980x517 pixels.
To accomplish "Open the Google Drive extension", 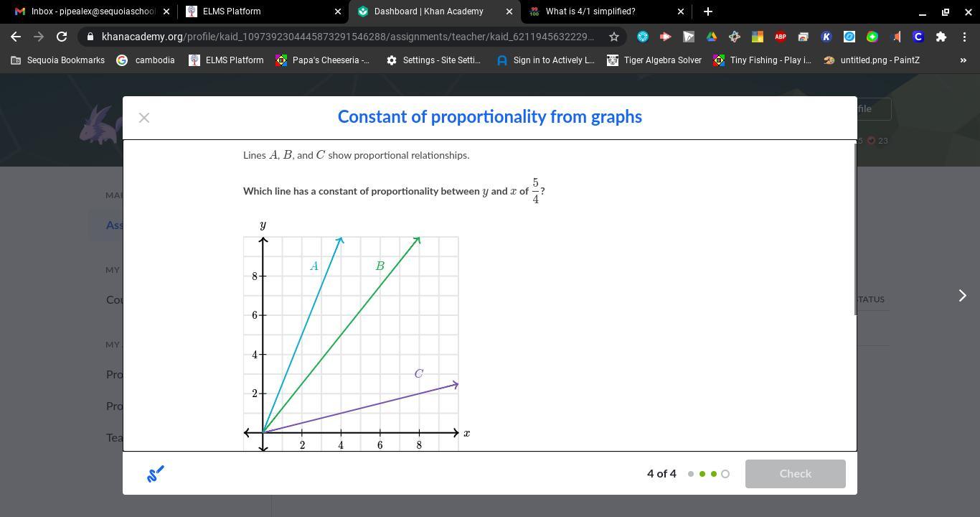I will (712, 37).
